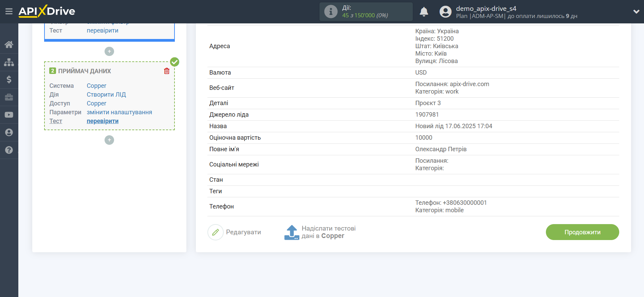Viewport: 644px width, 297px height.
Task: Open the Copper access link under Доступ
Action: click(96, 103)
